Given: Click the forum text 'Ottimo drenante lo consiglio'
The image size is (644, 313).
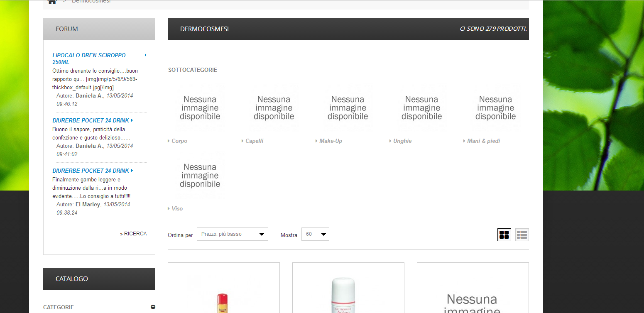Looking at the screenshot, I should [95, 79].
